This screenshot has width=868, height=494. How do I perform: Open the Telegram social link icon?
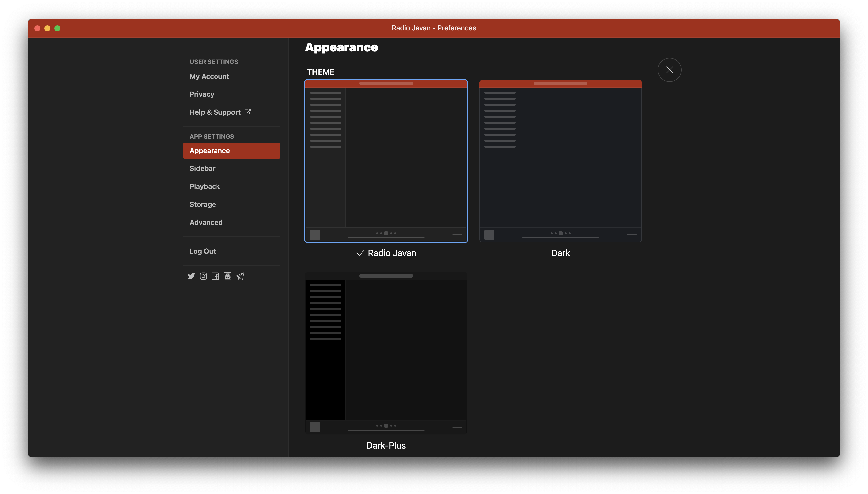coord(240,276)
